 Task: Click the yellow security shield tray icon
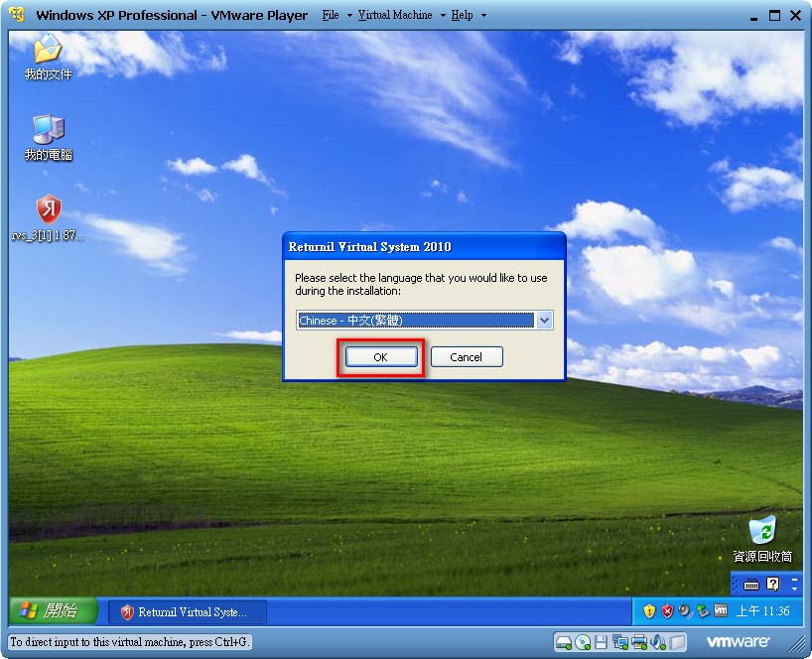coord(649,611)
